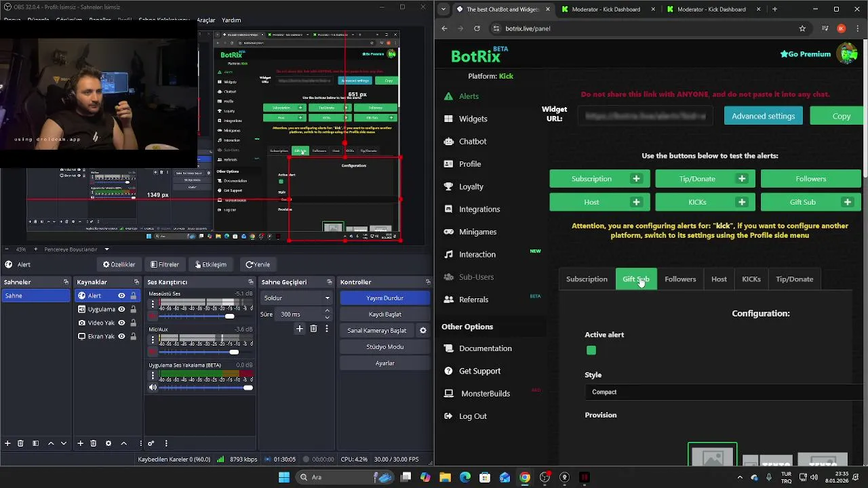This screenshot has width=868, height=488.
Task: Expand Host test alert plus options
Action: (x=636, y=202)
